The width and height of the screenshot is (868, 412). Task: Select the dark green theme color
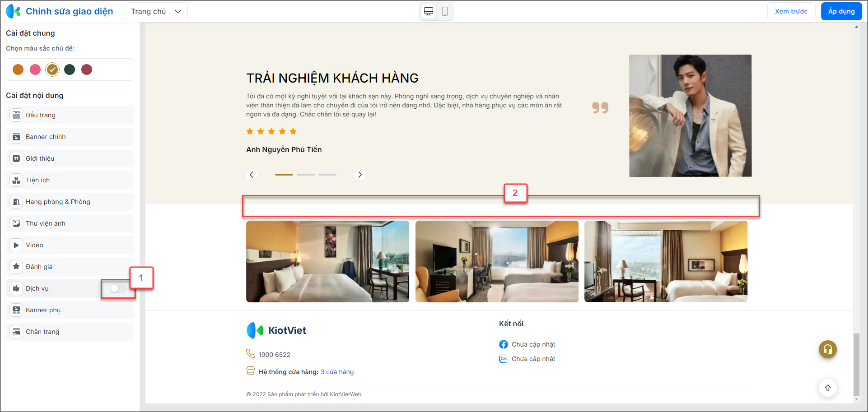click(70, 69)
